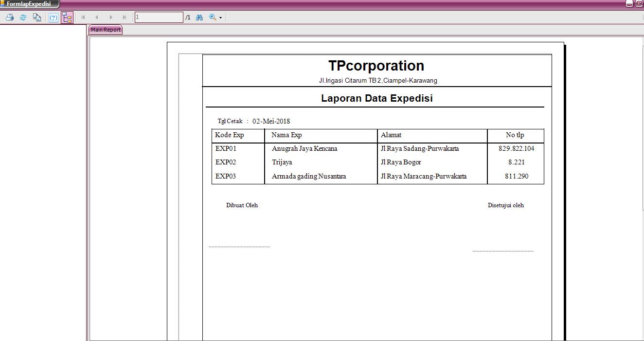Click the EXP03 code cell
Screen dimensions: 644x341
(x=226, y=177)
